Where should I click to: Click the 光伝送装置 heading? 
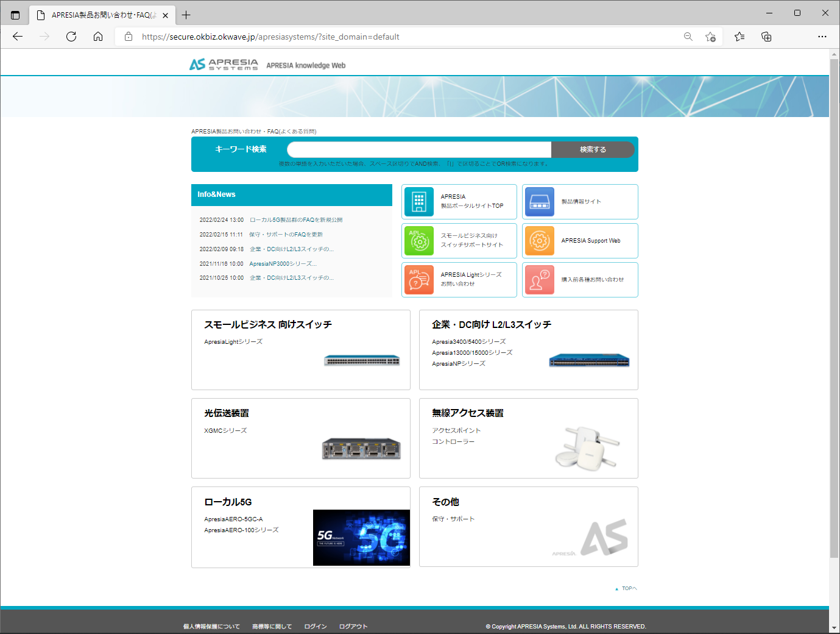tap(227, 413)
